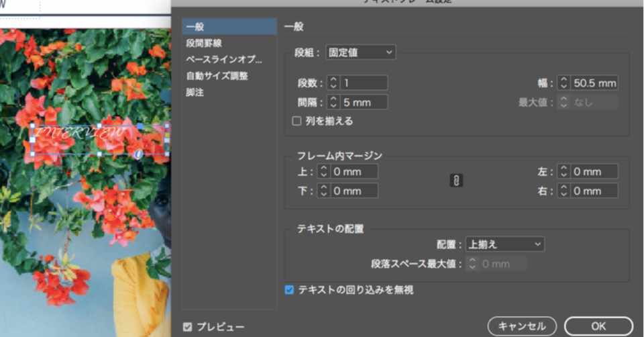The width and height of the screenshot is (644, 337).
Task: Open the 配置 上揃え dropdown
Action: (x=504, y=244)
